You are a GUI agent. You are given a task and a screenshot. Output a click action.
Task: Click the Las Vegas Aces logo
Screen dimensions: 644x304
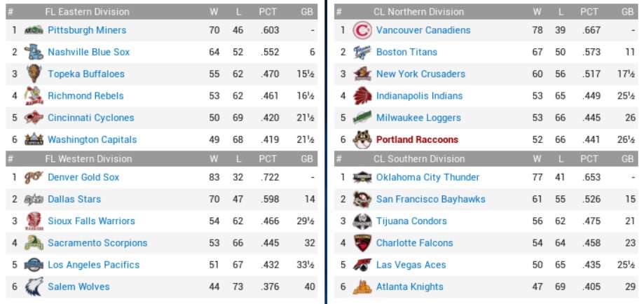coord(362,265)
